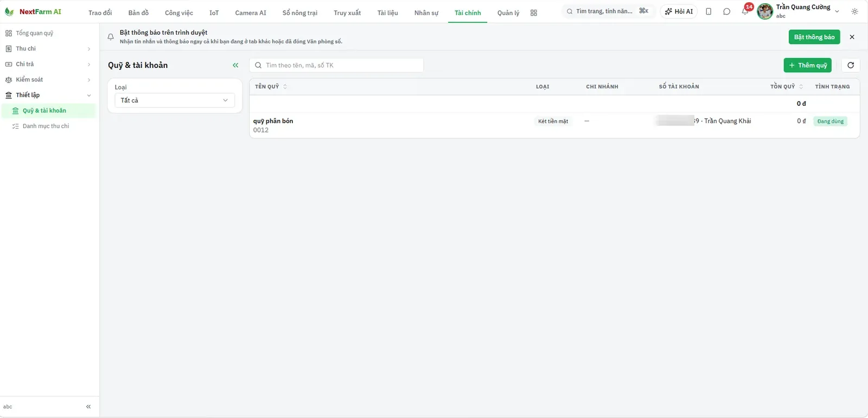The width and height of the screenshot is (868, 418).
Task: Click the NextFarm AI logo
Action: click(33, 11)
